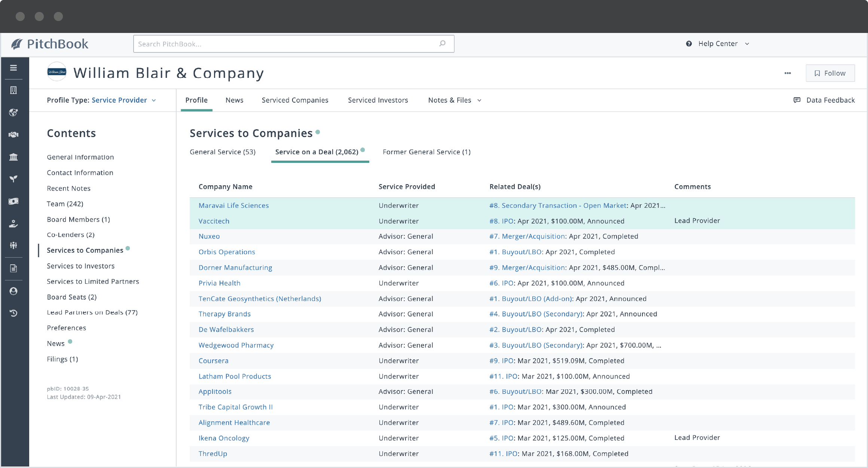Open the Deals handshake icon in sidebar
Image resolution: width=868 pixels, height=468 pixels.
[x=13, y=134]
